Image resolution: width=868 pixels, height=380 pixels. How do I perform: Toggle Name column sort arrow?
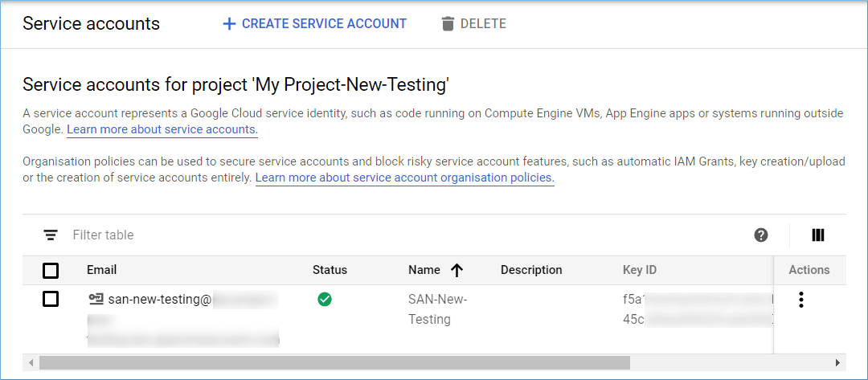[x=457, y=270]
